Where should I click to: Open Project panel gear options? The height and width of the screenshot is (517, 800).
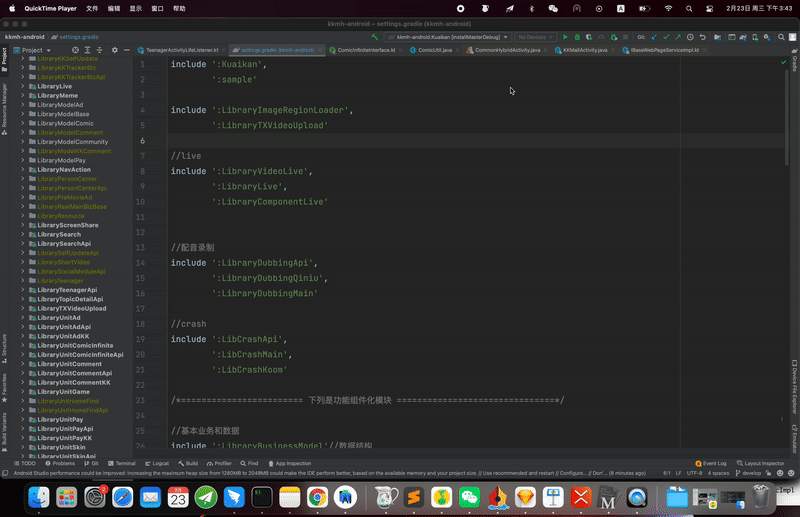(x=114, y=50)
